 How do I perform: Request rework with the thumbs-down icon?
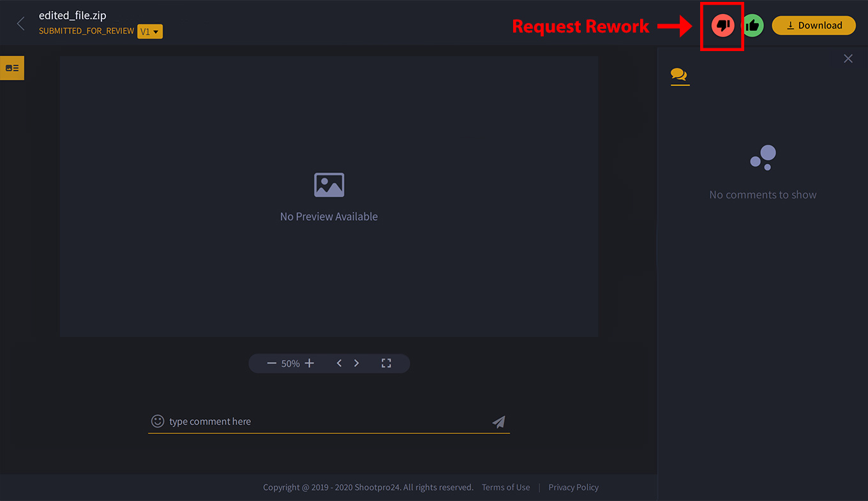click(x=722, y=26)
